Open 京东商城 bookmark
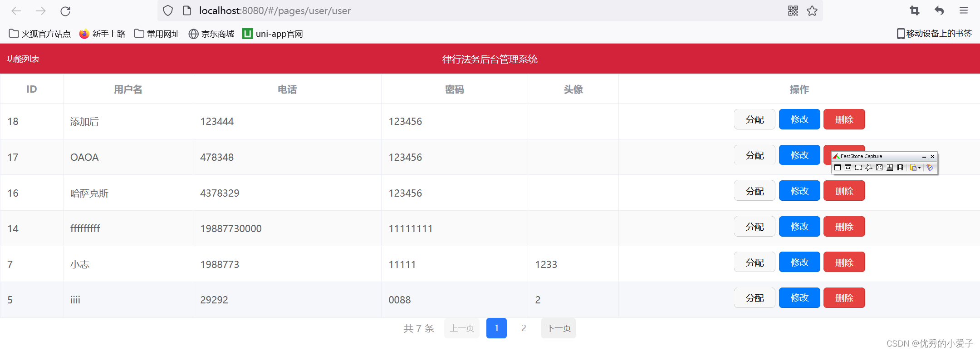The height and width of the screenshot is (352, 980). 211,34
